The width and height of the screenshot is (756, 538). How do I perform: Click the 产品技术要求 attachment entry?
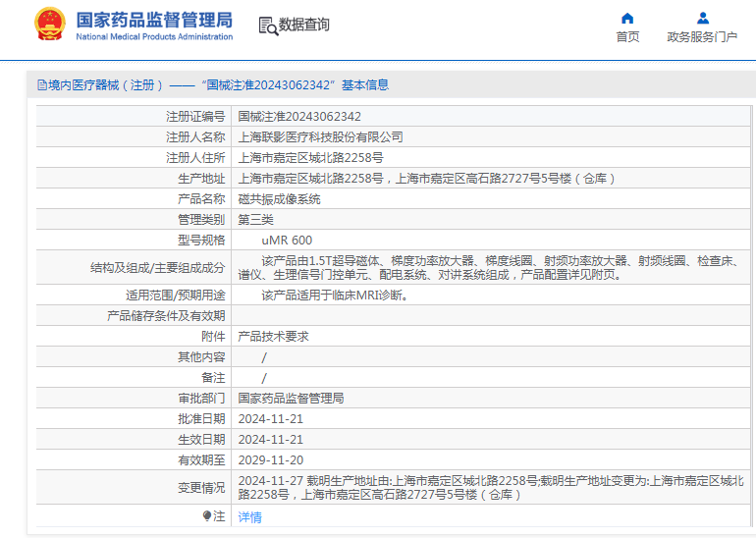pos(273,336)
